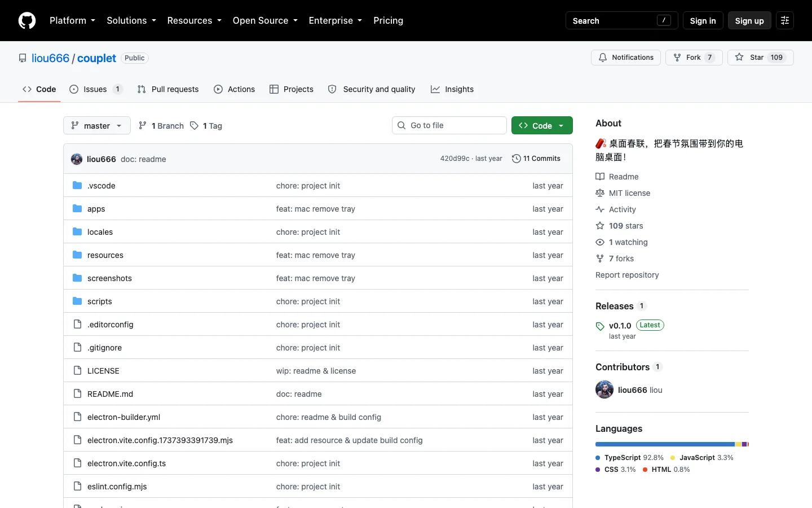Expand the Platform menu

(72, 21)
